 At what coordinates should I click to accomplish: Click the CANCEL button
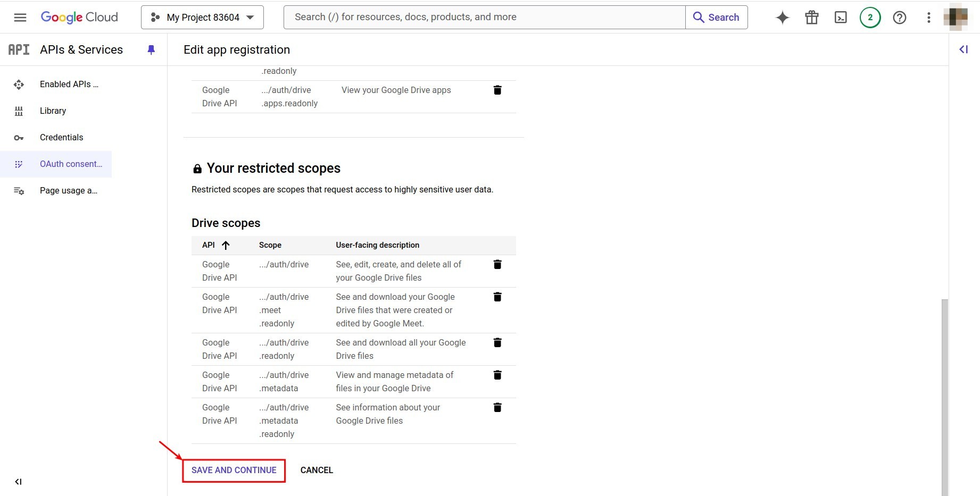[x=316, y=470]
